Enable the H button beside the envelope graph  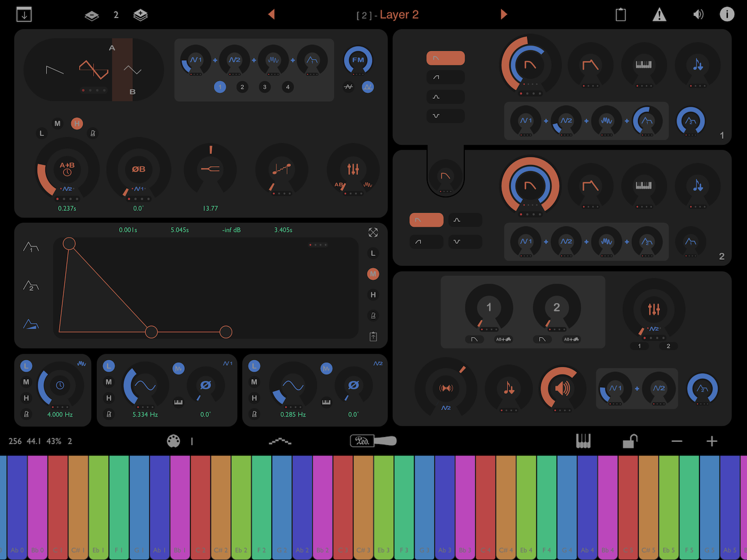373,295
